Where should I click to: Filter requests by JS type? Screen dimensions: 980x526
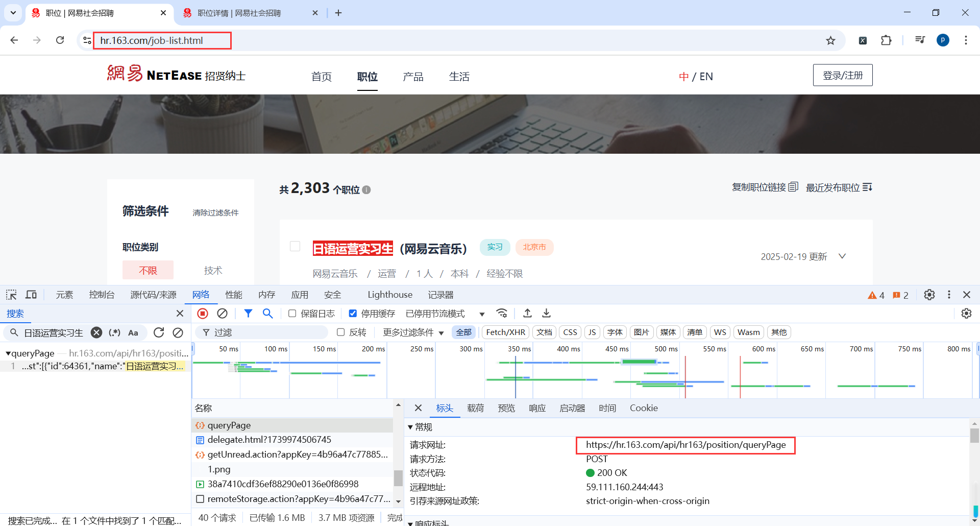tap(592, 332)
